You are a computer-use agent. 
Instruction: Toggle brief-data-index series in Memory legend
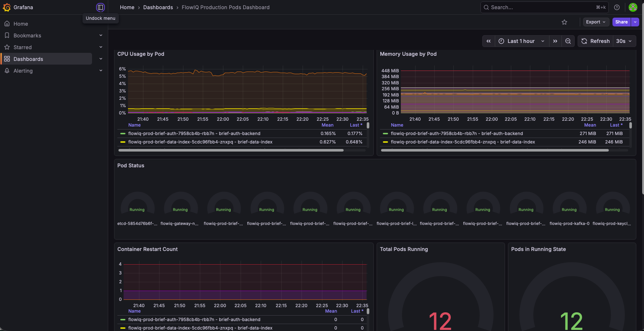[463, 142]
